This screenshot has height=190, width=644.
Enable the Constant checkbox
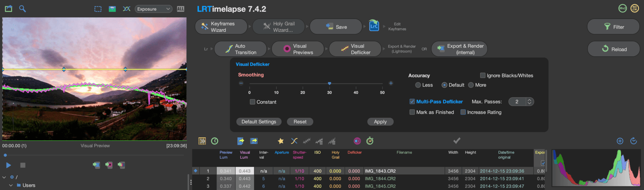point(252,102)
